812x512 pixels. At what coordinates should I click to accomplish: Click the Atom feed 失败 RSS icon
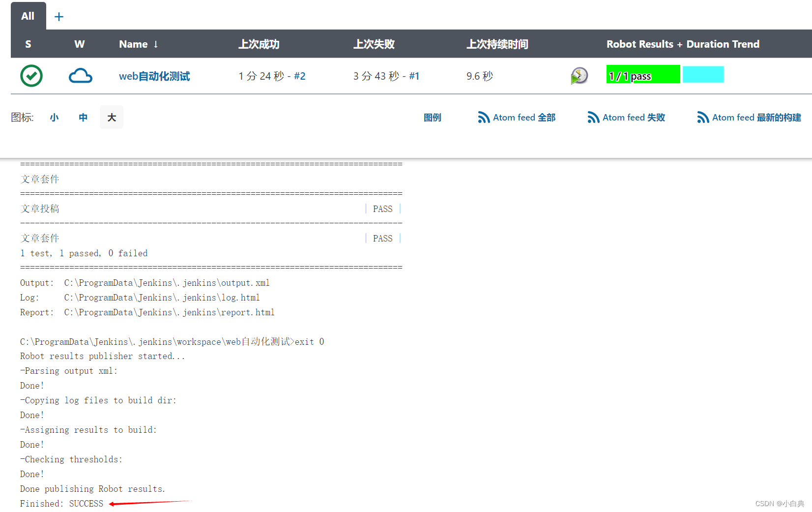593,118
